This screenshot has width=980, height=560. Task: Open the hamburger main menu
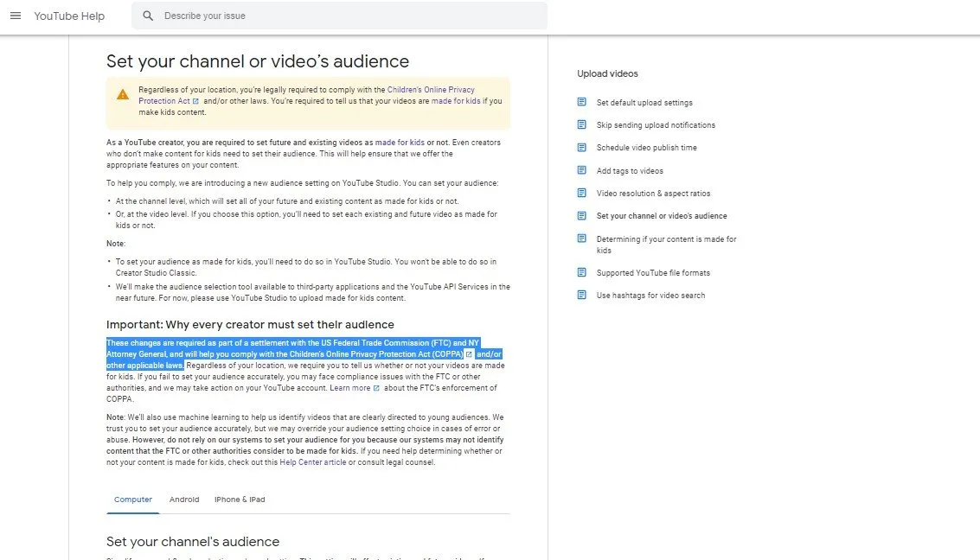pos(16,16)
